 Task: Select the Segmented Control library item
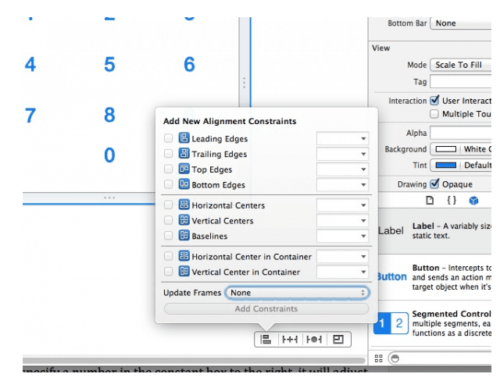pyautogui.click(x=433, y=323)
